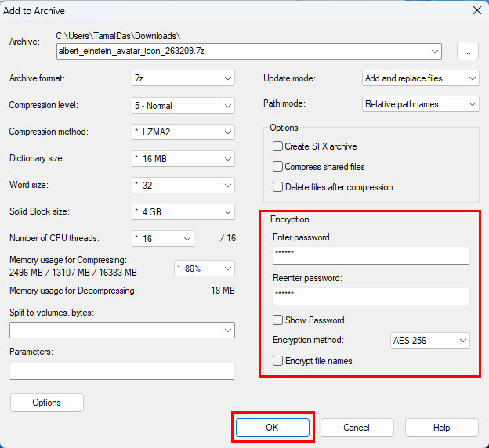Check Compress shared files
This screenshot has width=489, height=448.
(x=277, y=167)
